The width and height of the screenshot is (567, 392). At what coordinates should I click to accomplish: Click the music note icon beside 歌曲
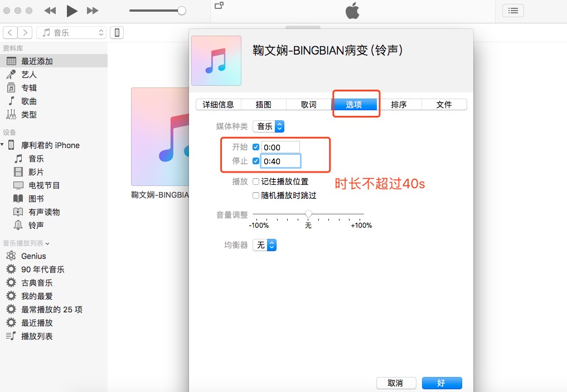click(x=11, y=101)
